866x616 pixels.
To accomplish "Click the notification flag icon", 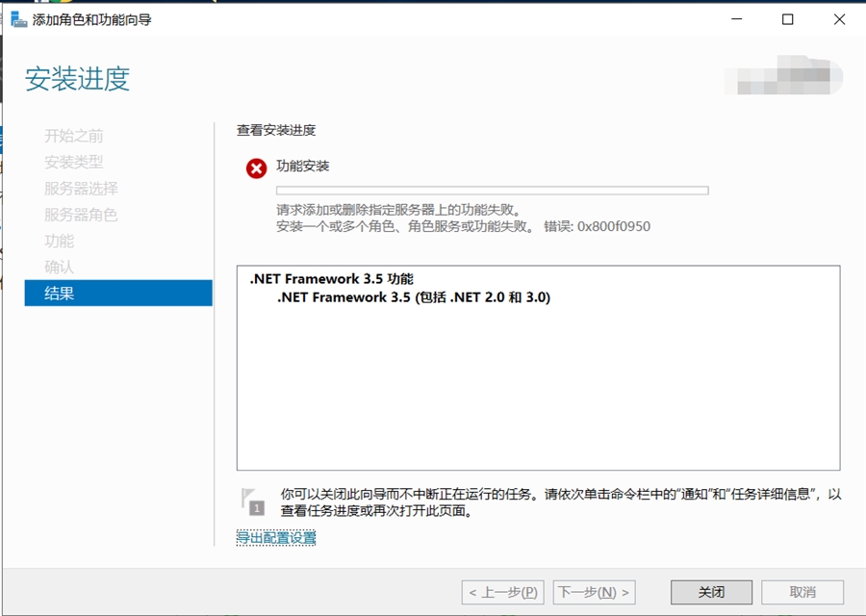I will coord(251,500).
